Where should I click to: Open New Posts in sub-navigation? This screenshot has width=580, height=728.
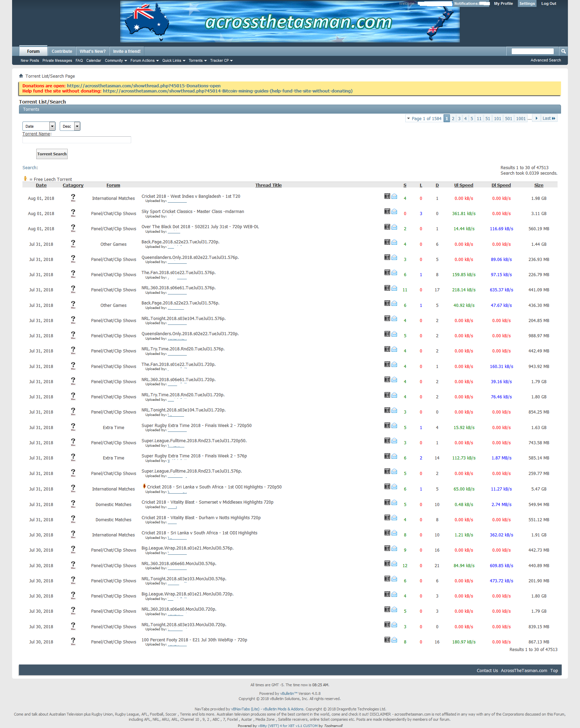(30, 61)
